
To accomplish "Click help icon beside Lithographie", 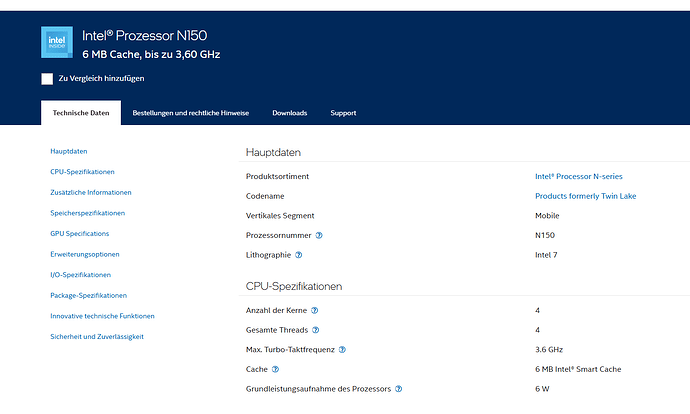I will (x=299, y=256).
